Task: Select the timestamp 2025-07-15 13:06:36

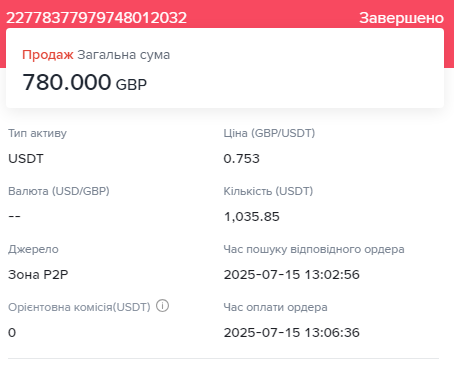Action: click(x=292, y=333)
